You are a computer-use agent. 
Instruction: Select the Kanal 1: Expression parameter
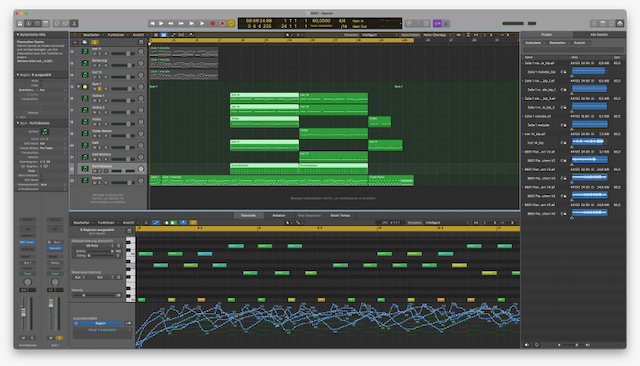[102, 330]
